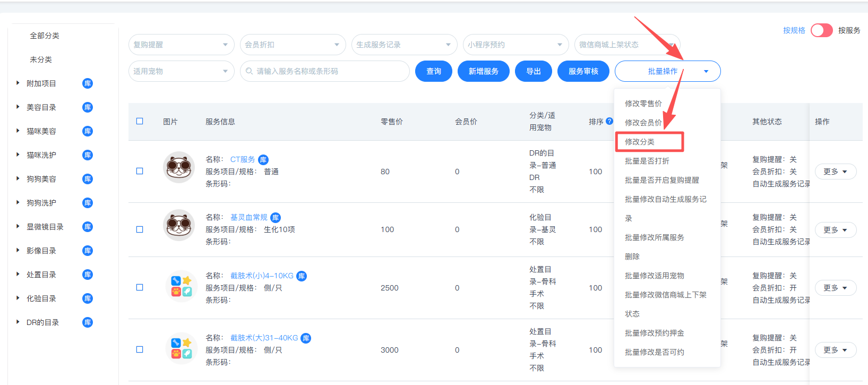The height and width of the screenshot is (385, 868).
Task: Click the 库 badge beside 附加项目
Action: [88, 83]
